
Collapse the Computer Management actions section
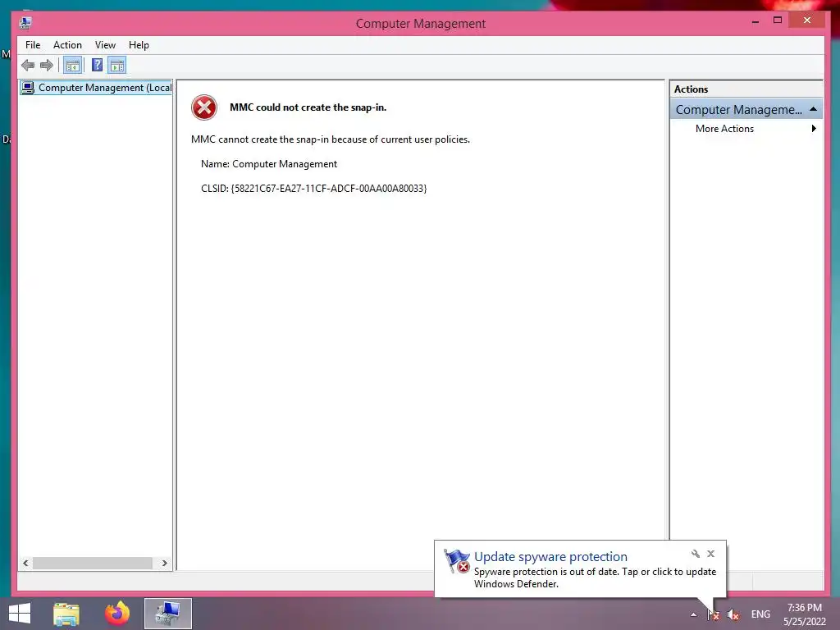[x=813, y=109]
